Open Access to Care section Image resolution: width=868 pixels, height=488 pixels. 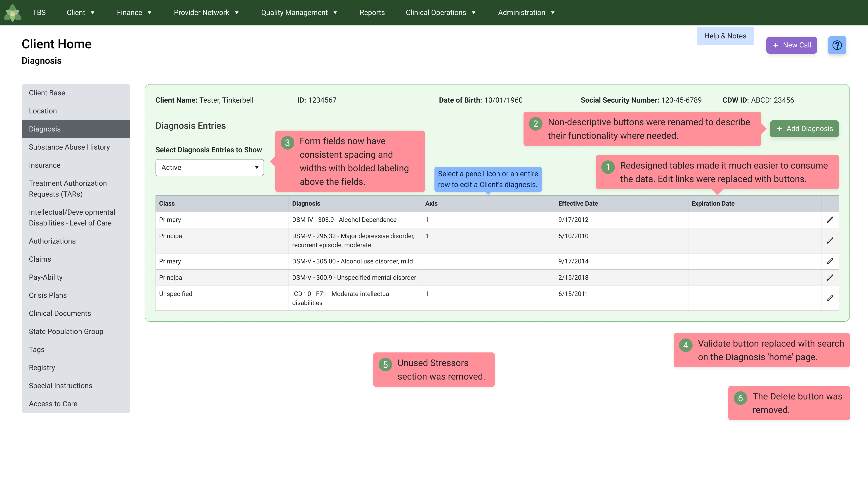click(76, 404)
